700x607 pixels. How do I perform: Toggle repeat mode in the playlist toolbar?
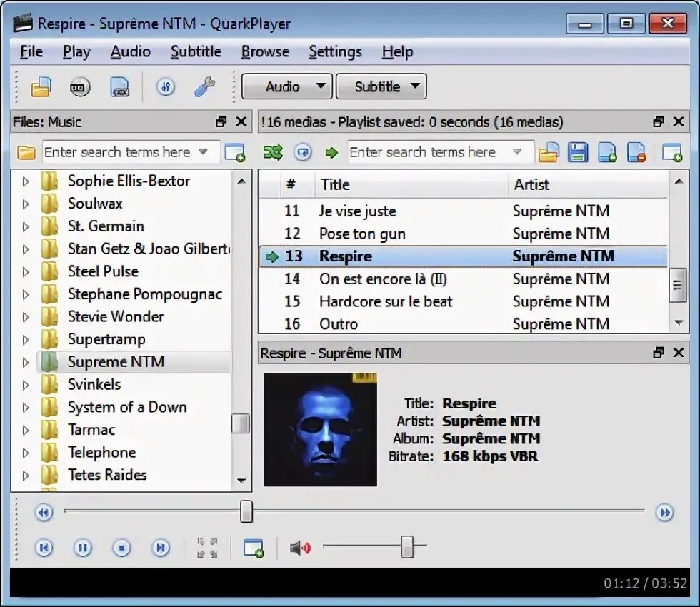point(303,151)
